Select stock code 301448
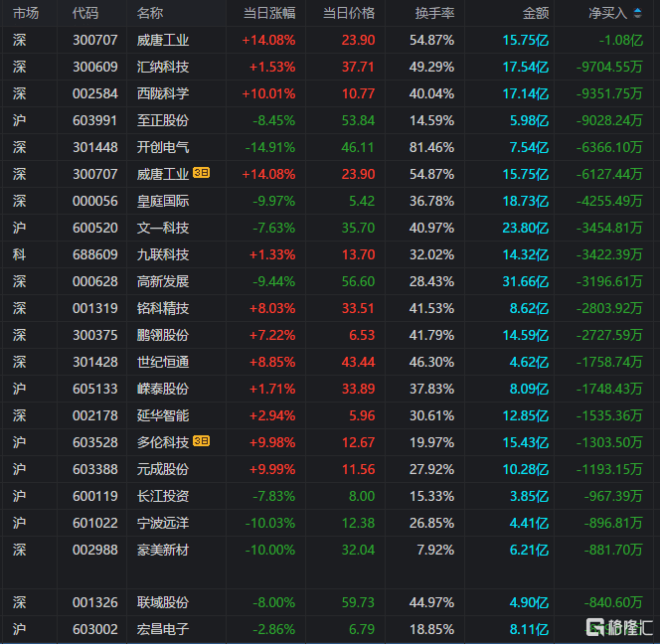Image resolution: width=660 pixels, height=644 pixels. tap(95, 147)
